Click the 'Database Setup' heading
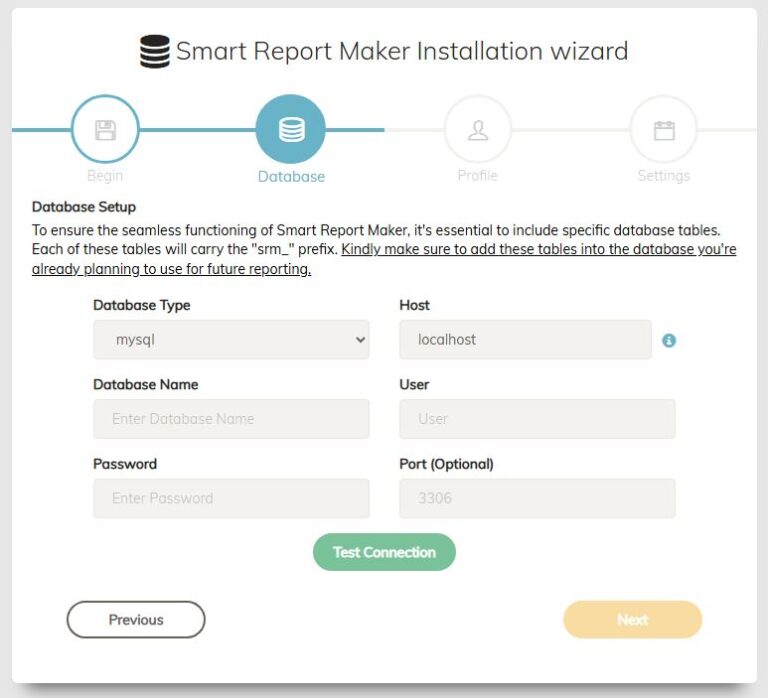Viewport: 768px width, 698px height. click(84, 207)
